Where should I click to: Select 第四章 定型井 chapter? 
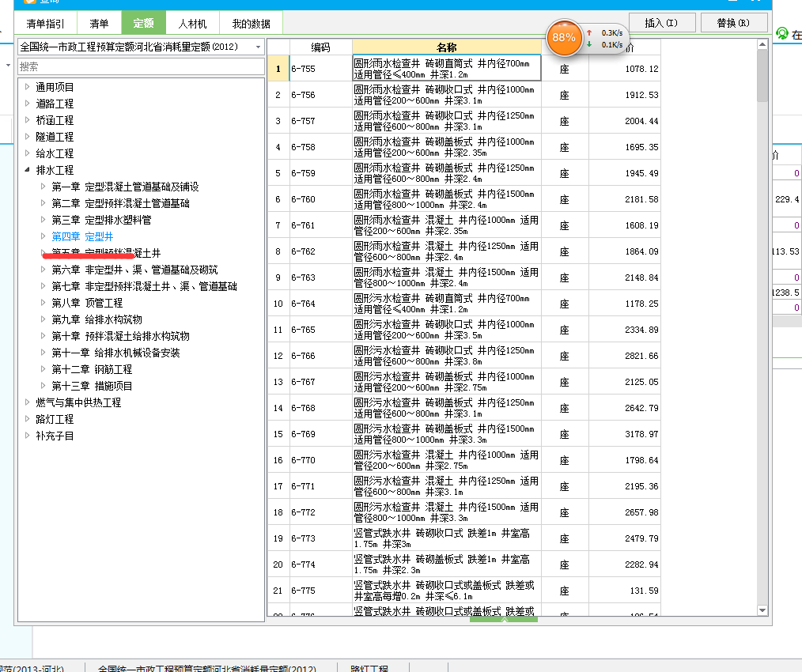(x=82, y=236)
